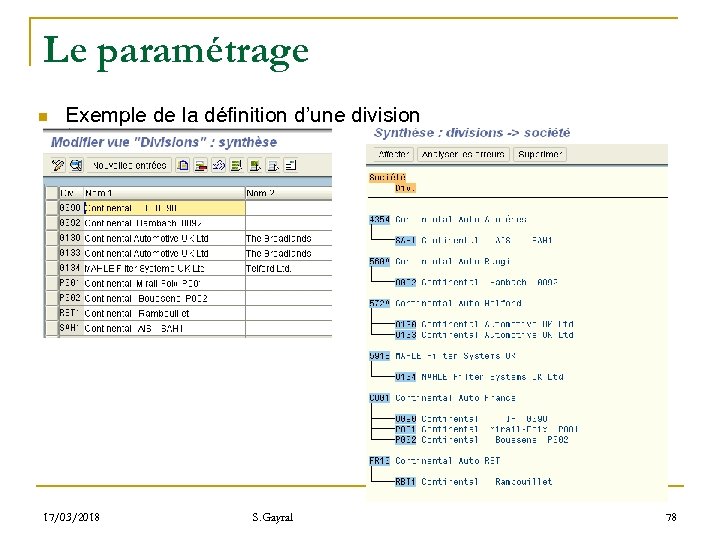Select the row marker for division RBT1
This screenshot has height=540, width=720.
[52, 313]
